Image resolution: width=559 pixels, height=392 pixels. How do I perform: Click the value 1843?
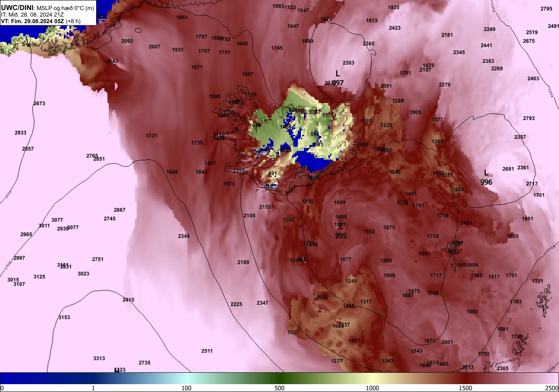click(417, 351)
